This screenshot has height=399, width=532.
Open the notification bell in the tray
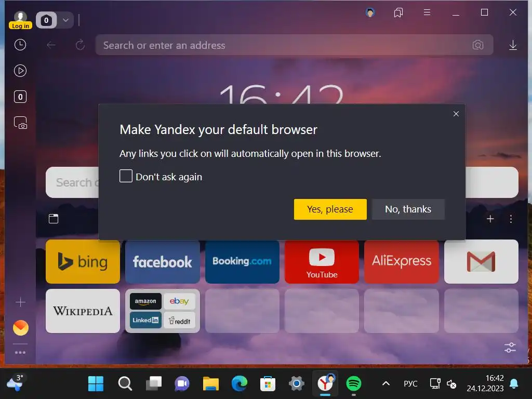(x=514, y=384)
